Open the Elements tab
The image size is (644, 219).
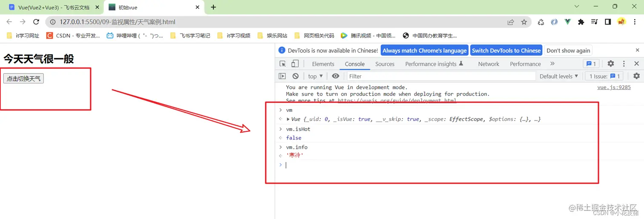point(323,64)
